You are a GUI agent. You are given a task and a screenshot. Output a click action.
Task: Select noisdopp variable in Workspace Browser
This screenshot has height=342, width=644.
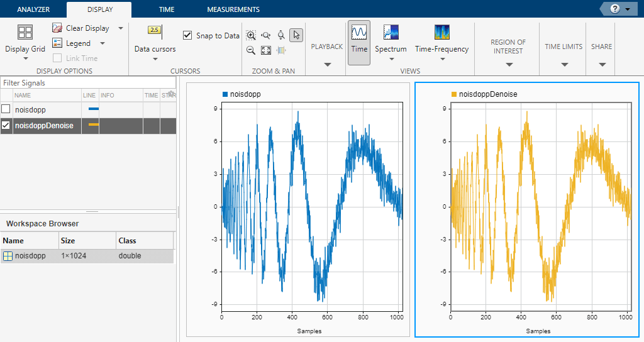(87, 256)
